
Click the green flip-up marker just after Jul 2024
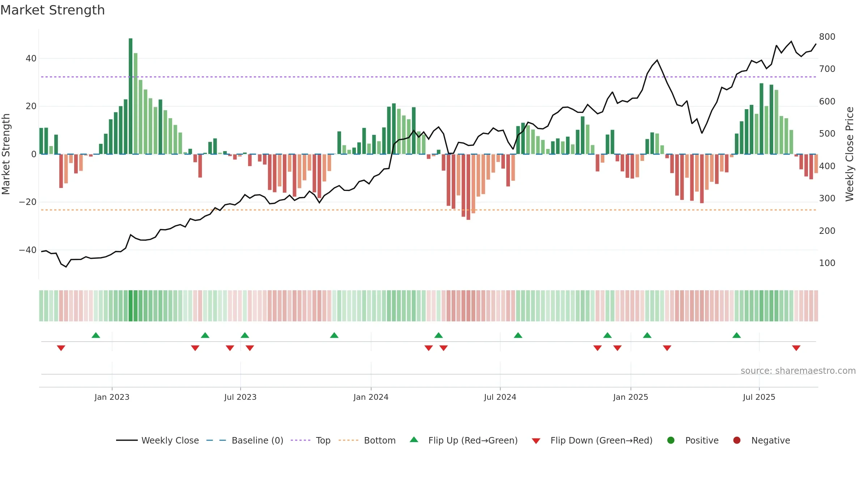(x=518, y=335)
